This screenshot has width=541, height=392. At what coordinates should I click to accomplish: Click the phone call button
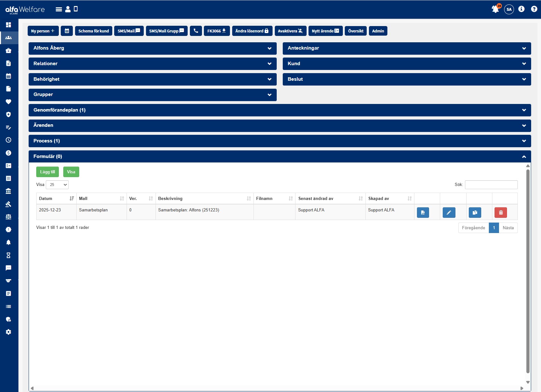coord(196,31)
